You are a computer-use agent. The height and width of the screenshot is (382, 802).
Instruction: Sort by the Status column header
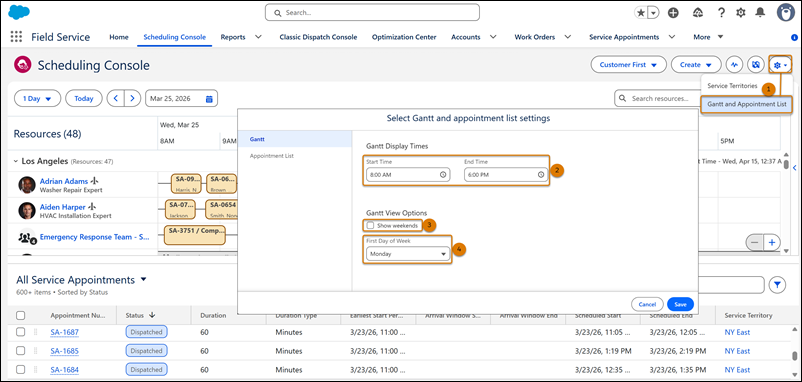pyautogui.click(x=141, y=316)
